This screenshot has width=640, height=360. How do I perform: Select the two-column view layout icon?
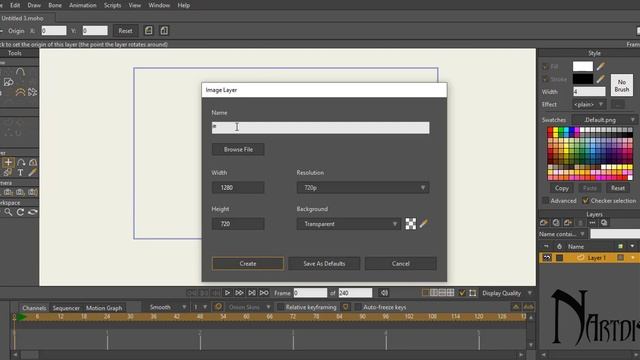coord(434,293)
